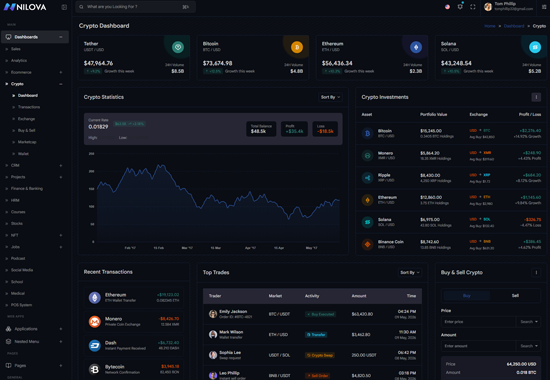Open Tom Phillip's profile avatar

tap(488, 7)
